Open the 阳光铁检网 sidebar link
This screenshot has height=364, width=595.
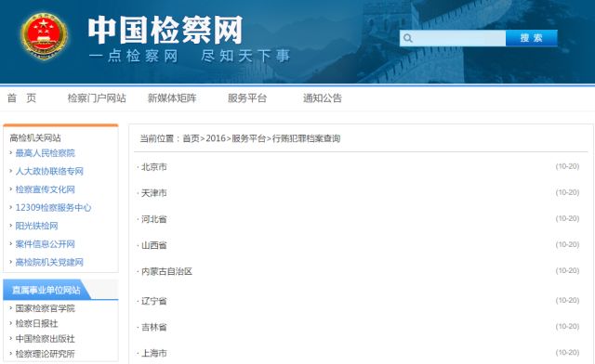click(36, 226)
